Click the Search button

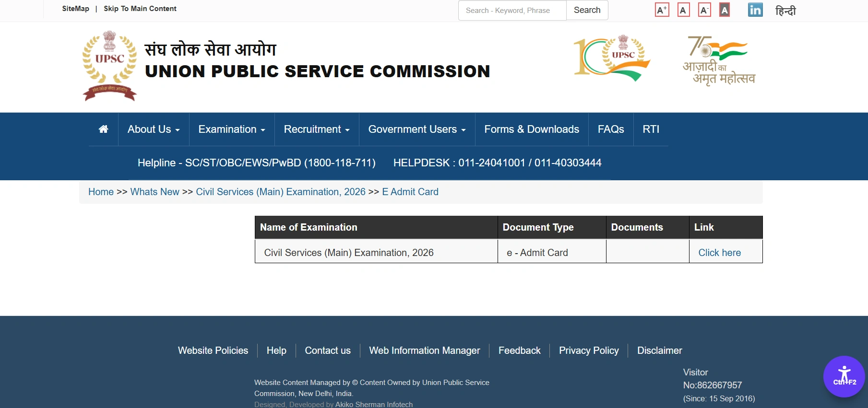pyautogui.click(x=587, y=10)
